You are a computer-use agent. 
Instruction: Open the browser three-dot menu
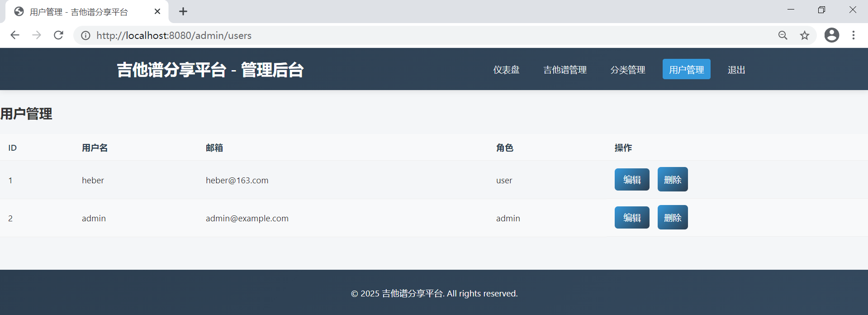click(x=853, y=35)
